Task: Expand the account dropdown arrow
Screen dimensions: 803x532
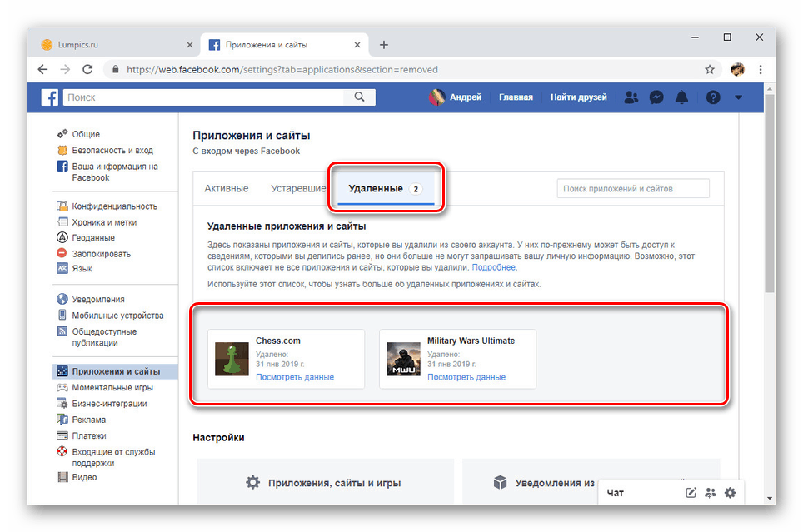Action: pos(738,97)
